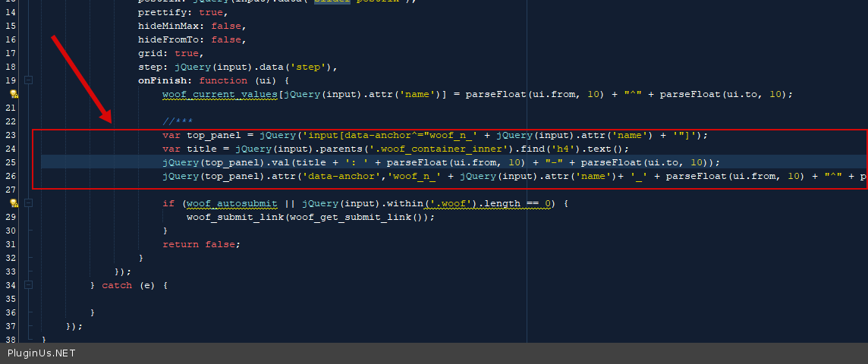Collapse the onFinish function fold at line 19
The height and width of the screenshot is (364, 868).
pyautogui.click(x=28, y=80)
